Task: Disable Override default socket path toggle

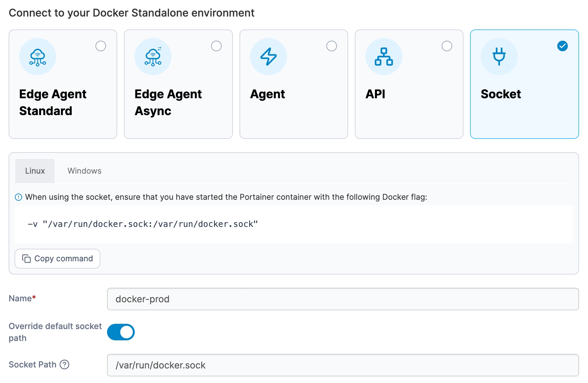Action: click(121, 332)
